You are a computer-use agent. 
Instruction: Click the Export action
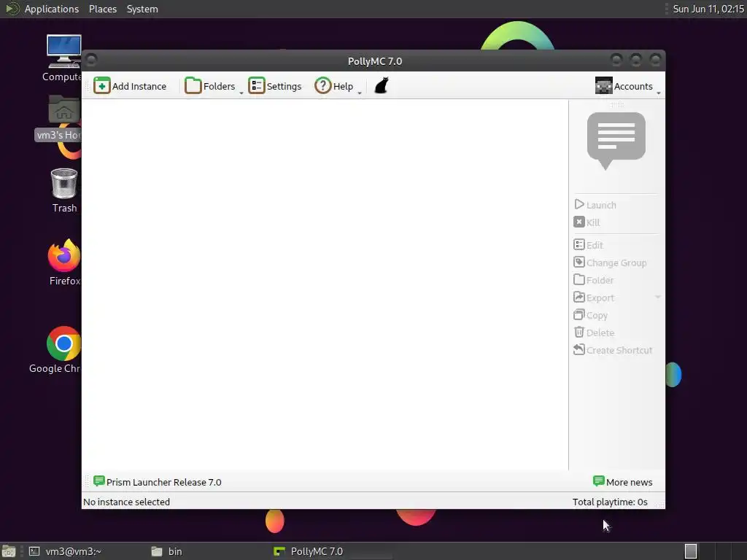[594, 297]
